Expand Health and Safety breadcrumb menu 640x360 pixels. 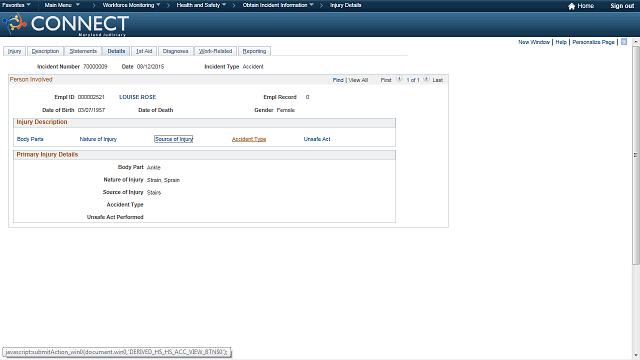click(x=201, y=5)
